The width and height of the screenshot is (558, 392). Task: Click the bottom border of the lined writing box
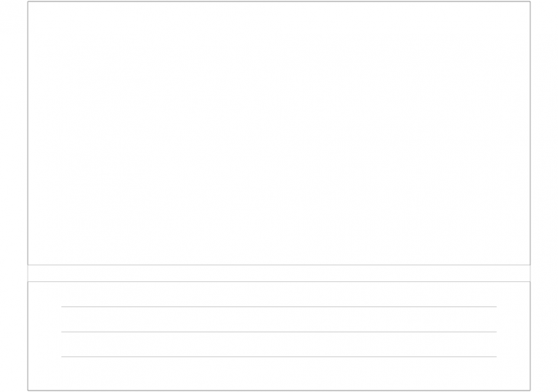[279, 391]
